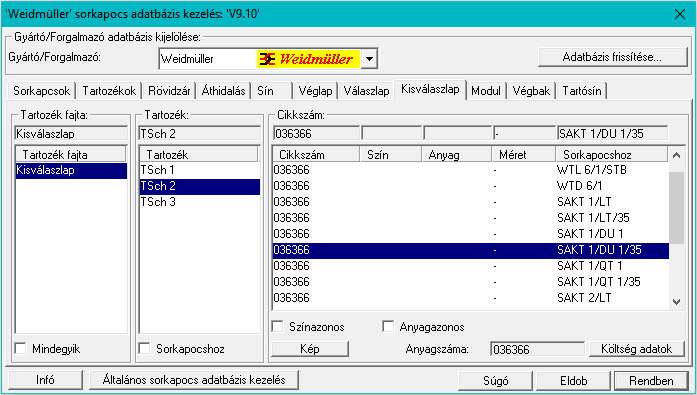
Task: Check the Anyagazonos option
Action: [x=388, y=327]
